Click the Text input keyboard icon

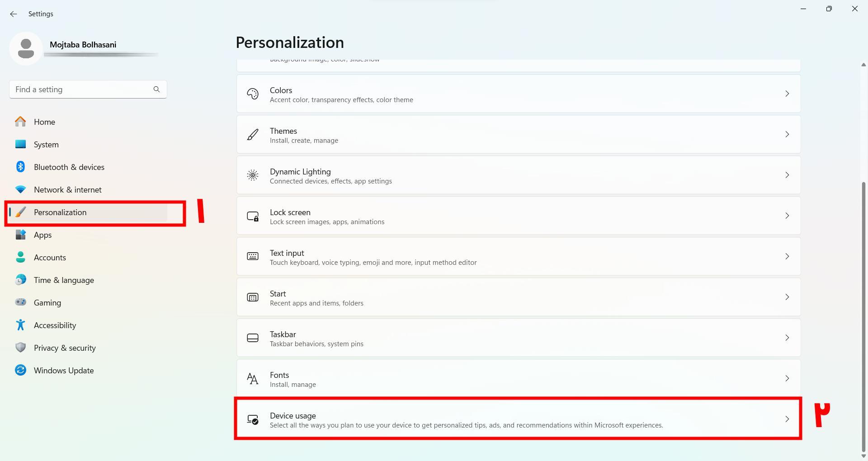253,256
